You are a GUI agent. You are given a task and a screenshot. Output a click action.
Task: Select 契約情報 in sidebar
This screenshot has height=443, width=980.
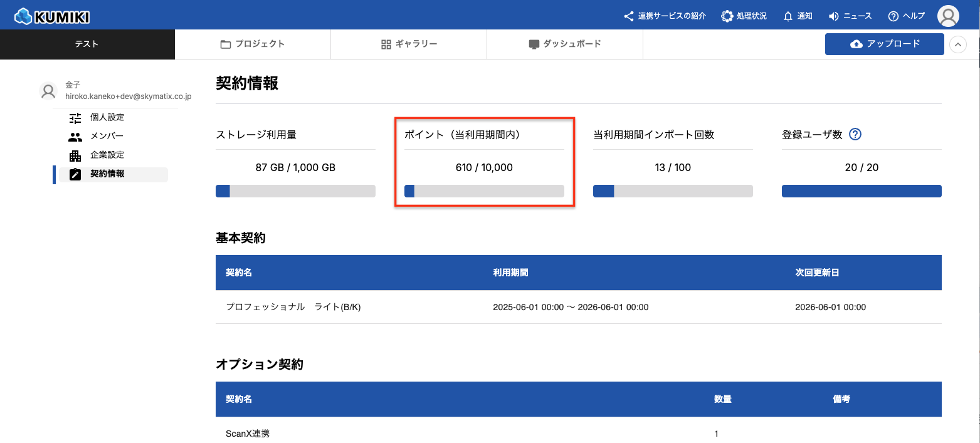(x=107, y=174)
